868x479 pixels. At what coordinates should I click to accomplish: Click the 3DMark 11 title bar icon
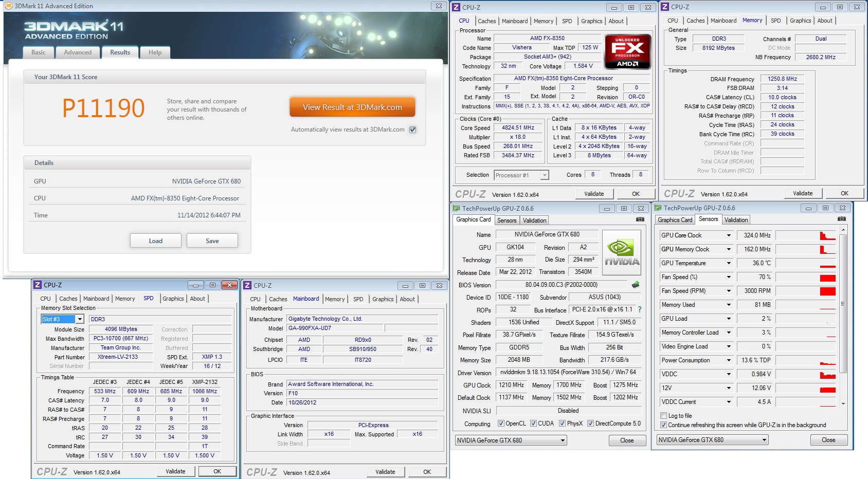[8, 6]
